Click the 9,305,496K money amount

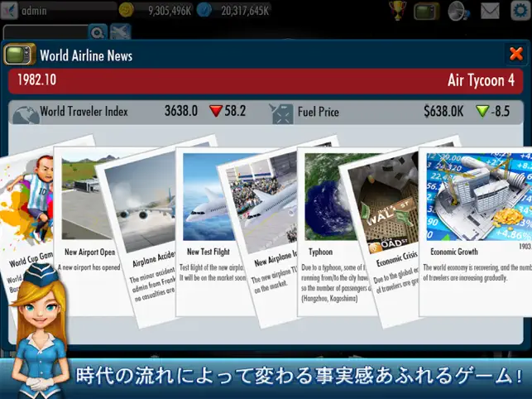(170, 11)
